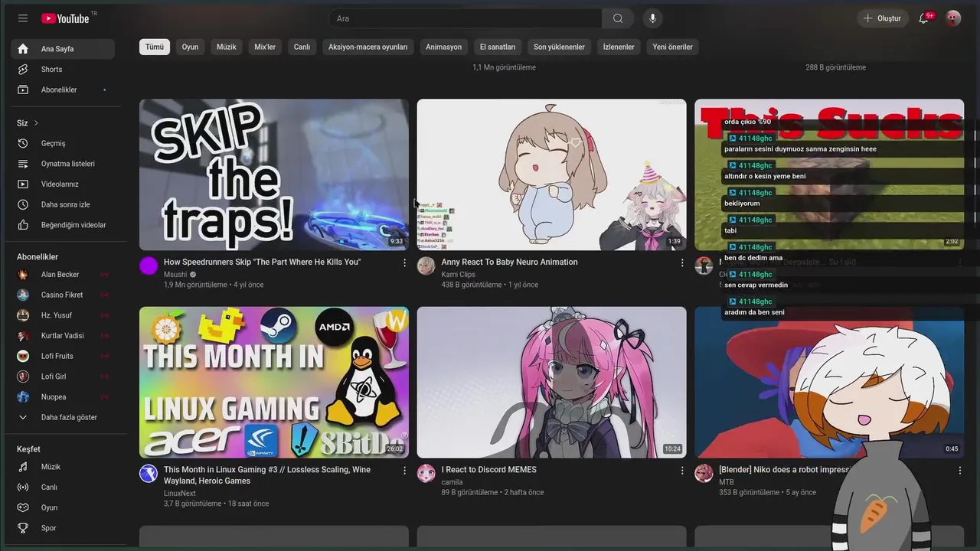Expand Daha fazla göster subscriptions
The height and width of the screenshot is (551, 980).
coord(63,418)
